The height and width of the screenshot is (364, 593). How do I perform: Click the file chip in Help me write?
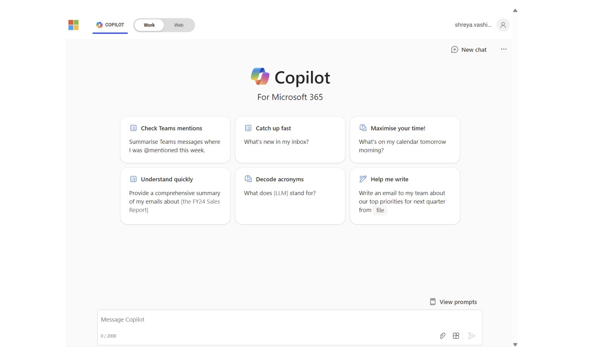[x=380, y=210]
